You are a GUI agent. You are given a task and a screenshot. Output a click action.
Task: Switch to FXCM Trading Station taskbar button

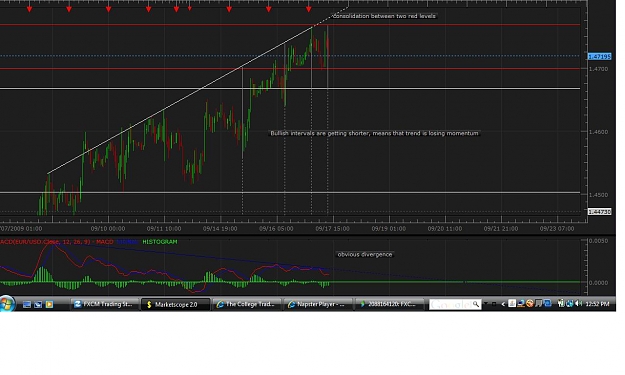coord(105,304)
